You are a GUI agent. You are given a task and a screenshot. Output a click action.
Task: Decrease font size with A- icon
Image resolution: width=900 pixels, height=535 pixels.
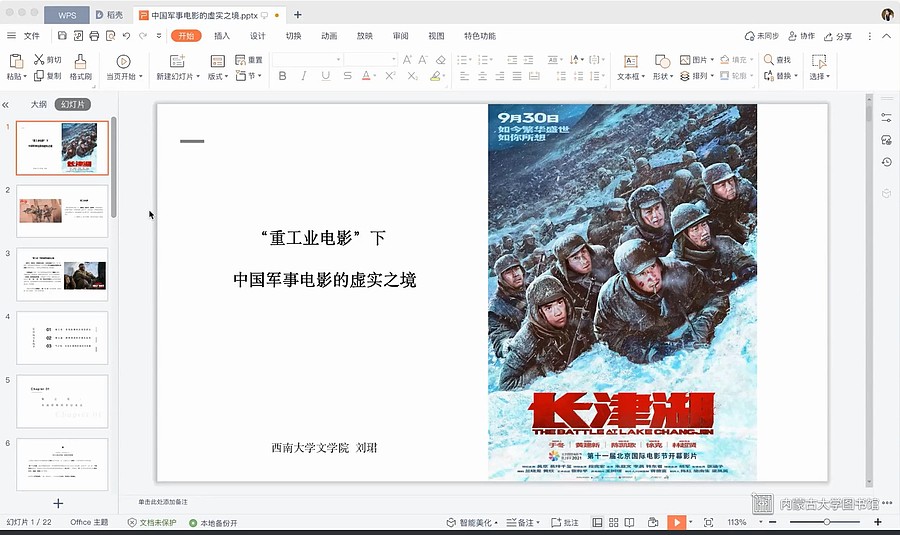coord(423,60)
